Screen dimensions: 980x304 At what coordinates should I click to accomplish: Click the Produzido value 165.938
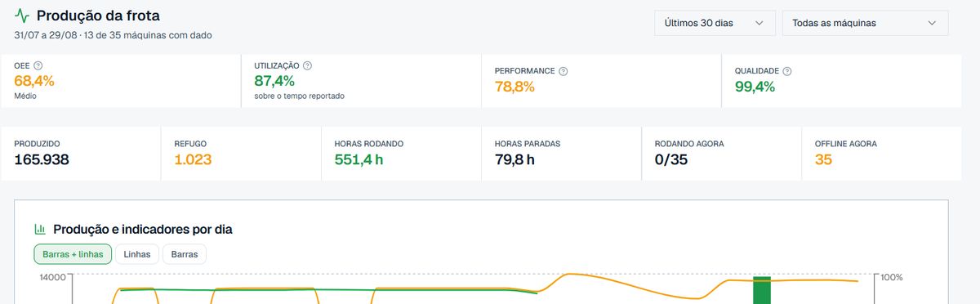[42, 159]
